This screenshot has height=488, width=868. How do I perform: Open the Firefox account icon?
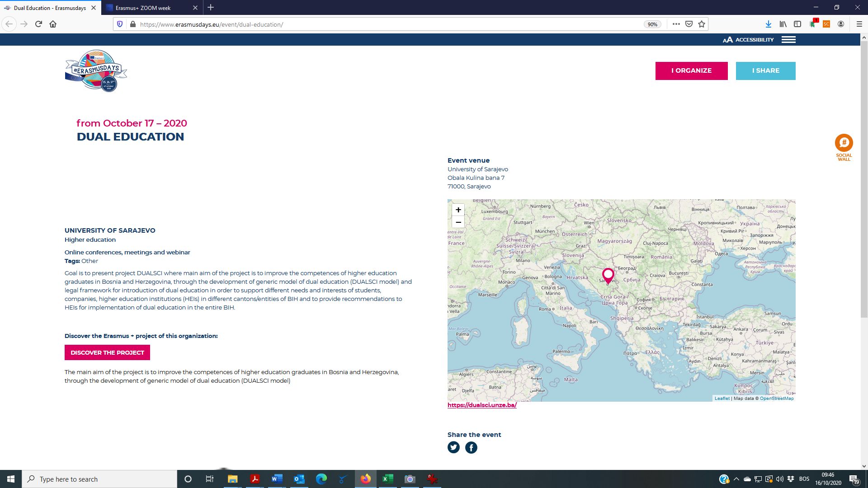841,24
